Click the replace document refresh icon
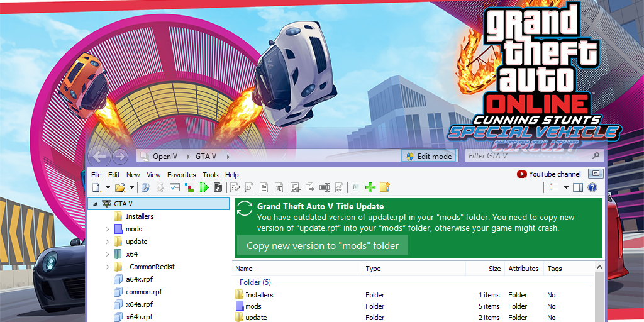 (x=339, y=187)
